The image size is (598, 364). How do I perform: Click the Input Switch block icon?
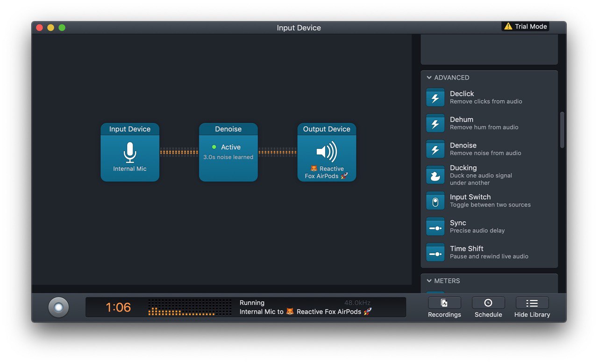435,201
